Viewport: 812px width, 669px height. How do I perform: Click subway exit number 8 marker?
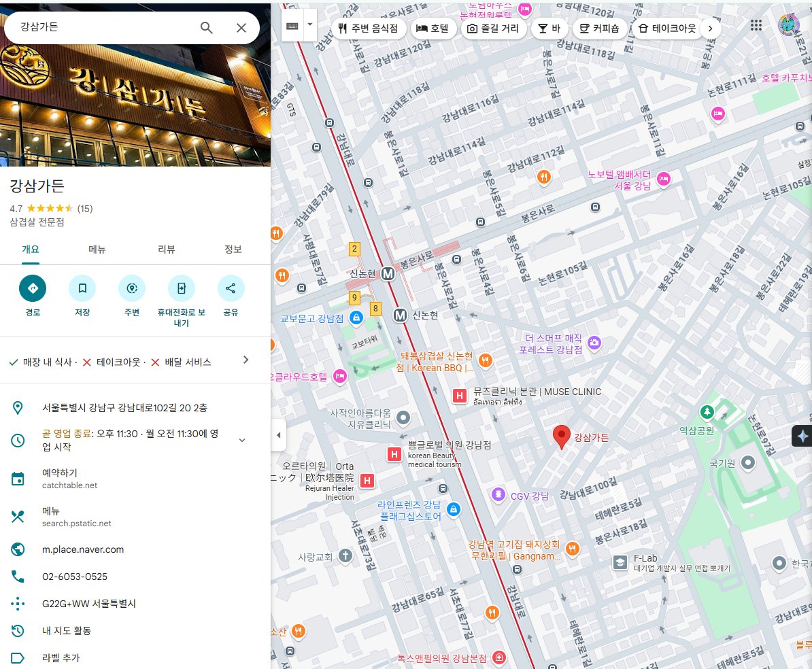tap(375, 309)
